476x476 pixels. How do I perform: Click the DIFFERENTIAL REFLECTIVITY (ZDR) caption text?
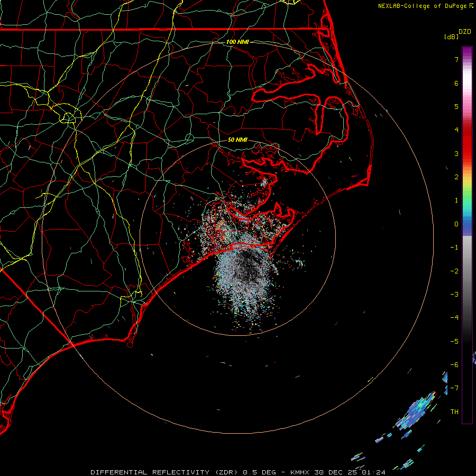click(x=165, y=472)
